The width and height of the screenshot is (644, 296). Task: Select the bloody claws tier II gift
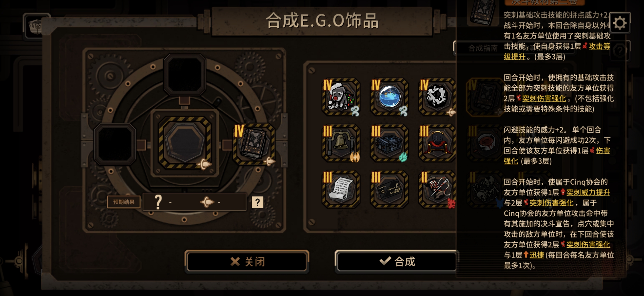pos(437,189)
